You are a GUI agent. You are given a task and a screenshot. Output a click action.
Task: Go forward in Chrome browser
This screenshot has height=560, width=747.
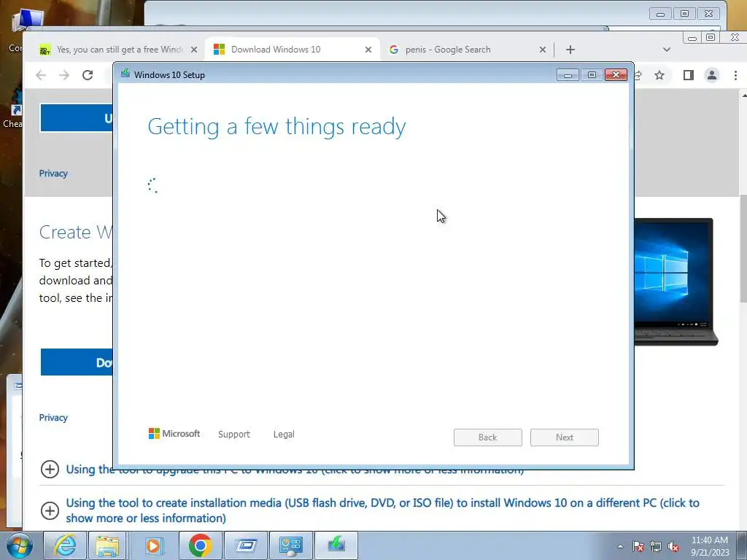[x=64, y=75]
